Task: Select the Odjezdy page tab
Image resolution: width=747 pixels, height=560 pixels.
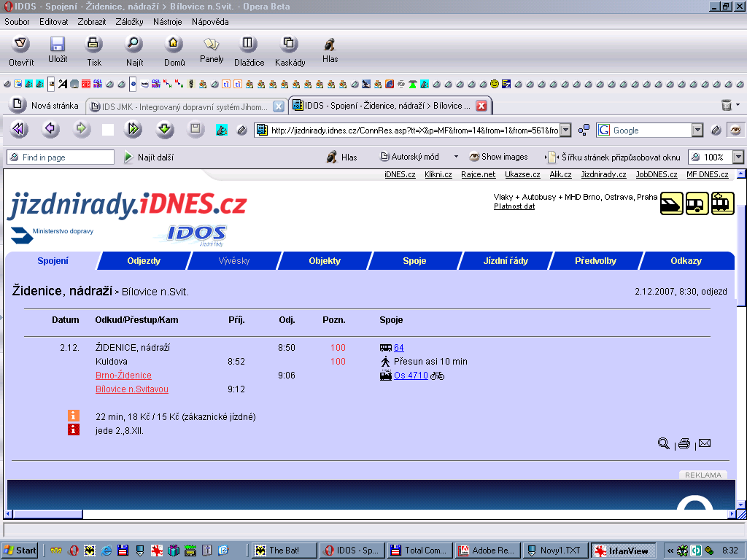Action: tap(144, 260)
